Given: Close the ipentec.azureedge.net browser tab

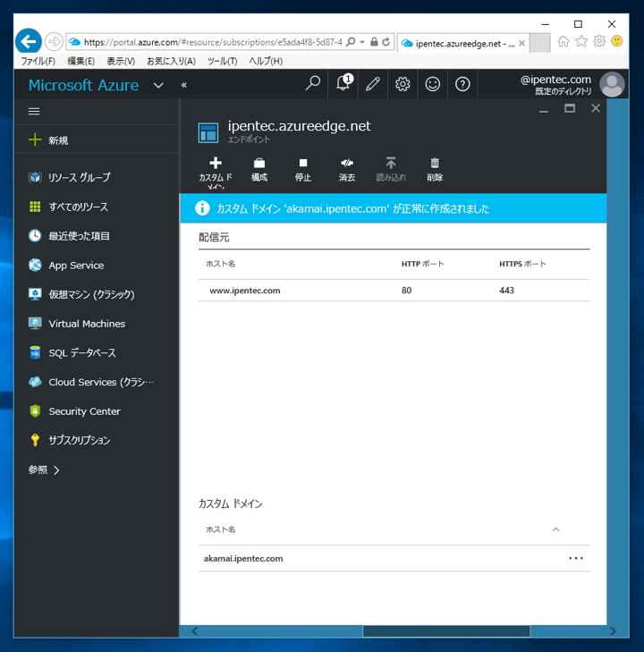Looking at the screenshot, I should click(x=521, y=43).
